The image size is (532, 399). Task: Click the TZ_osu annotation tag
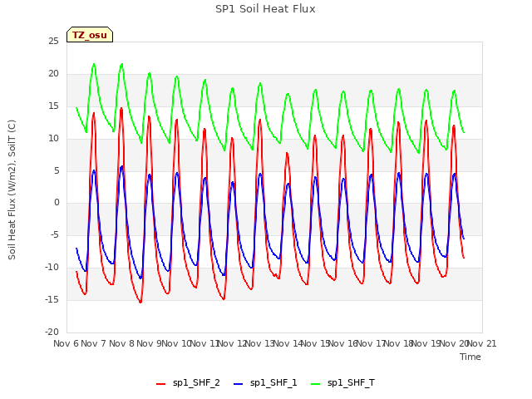click(90, 35)
